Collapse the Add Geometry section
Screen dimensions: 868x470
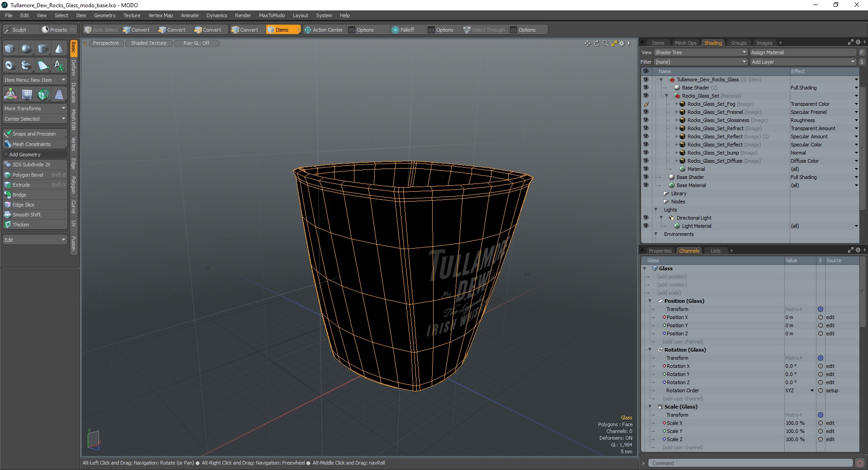[5, 155]
